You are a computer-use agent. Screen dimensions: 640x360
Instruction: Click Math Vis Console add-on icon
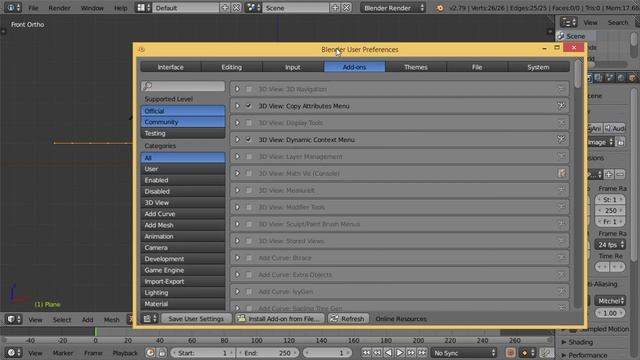(562, 173)
